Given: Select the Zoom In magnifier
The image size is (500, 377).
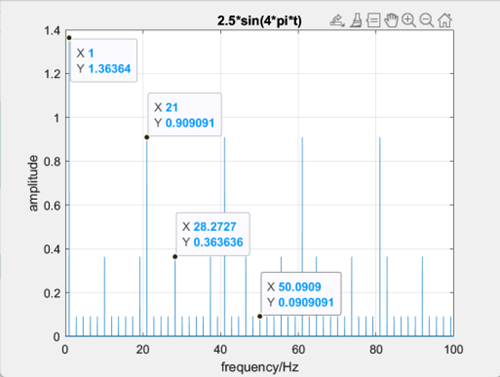Looking at the screenshot, I should [409, 21].
